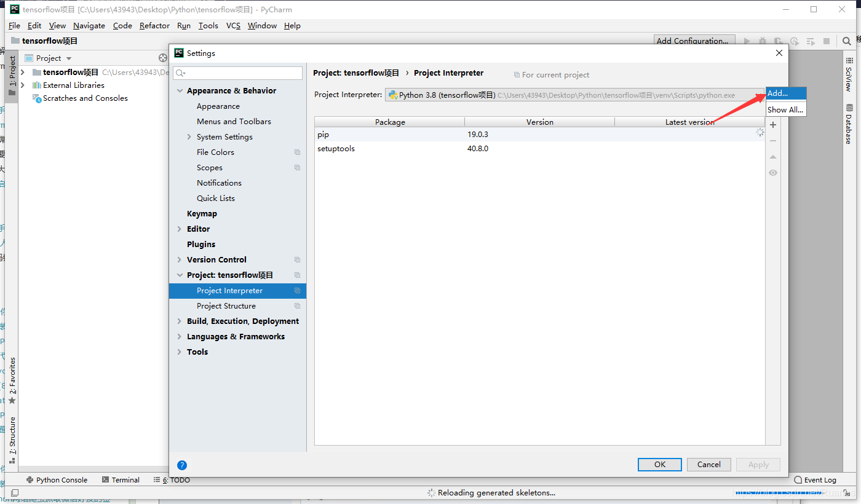Click Version Control project-level icon
Image resolution: width=861 pixels, height=504 pixels.
pyautogui.click(x=298, y=260)
